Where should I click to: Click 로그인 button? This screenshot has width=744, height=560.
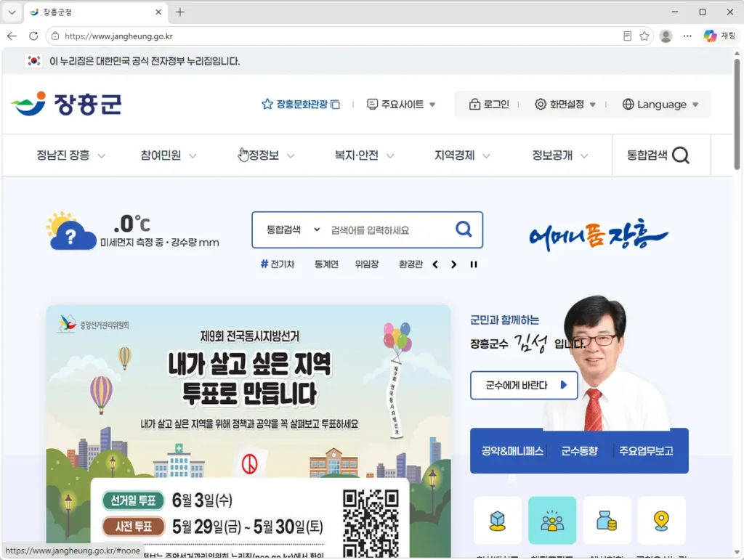(489, 105)
